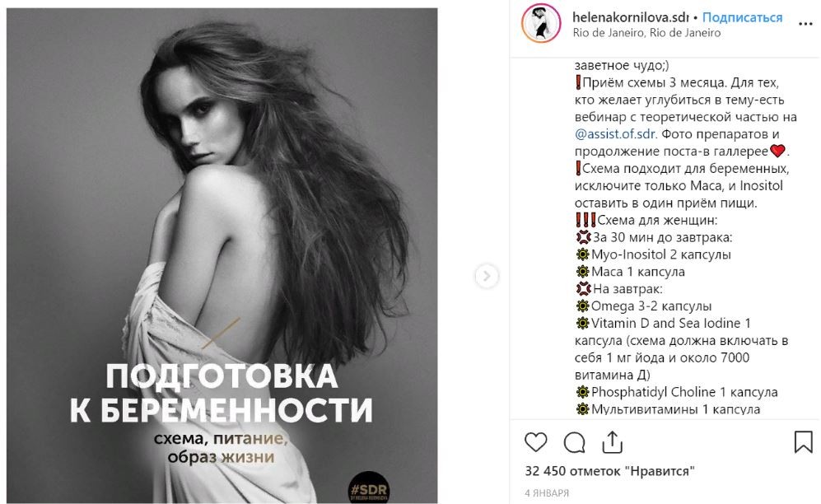Click the ПОДГОТОВКА К БЕРЕМЕННОСТИ headline on image

[x=222, y=393]
